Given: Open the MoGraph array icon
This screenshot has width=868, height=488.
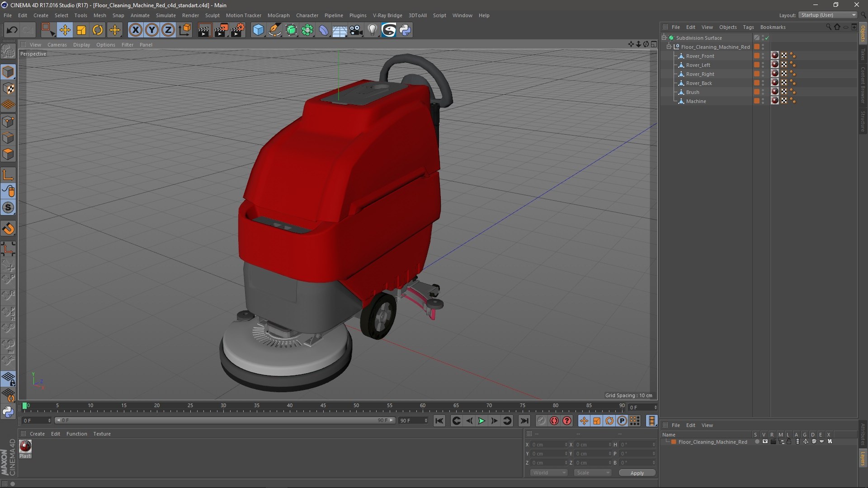Looking at the screenshot, I should pos(307,30).
